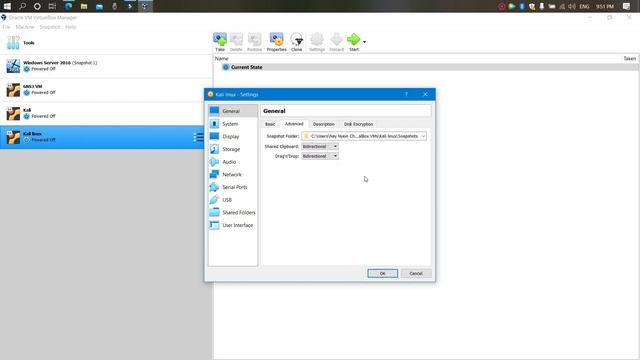Image resolution: width=640 pixels, height=360 pixels.
Task: Open the Storage settings category
Action: pyautogui.click(x=233, y=149)
